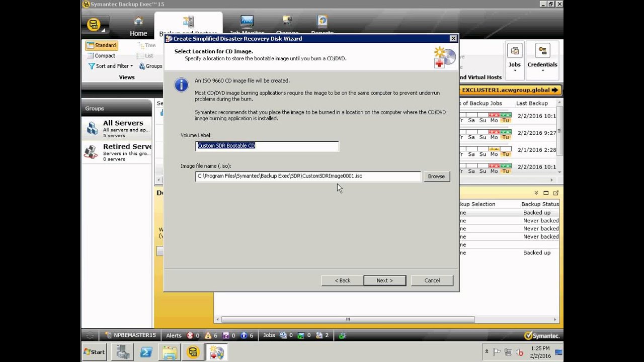This screenshot has height=362, width=644.
Task: Click the Backup Exec taskbar icon
Action: point(193,352)
